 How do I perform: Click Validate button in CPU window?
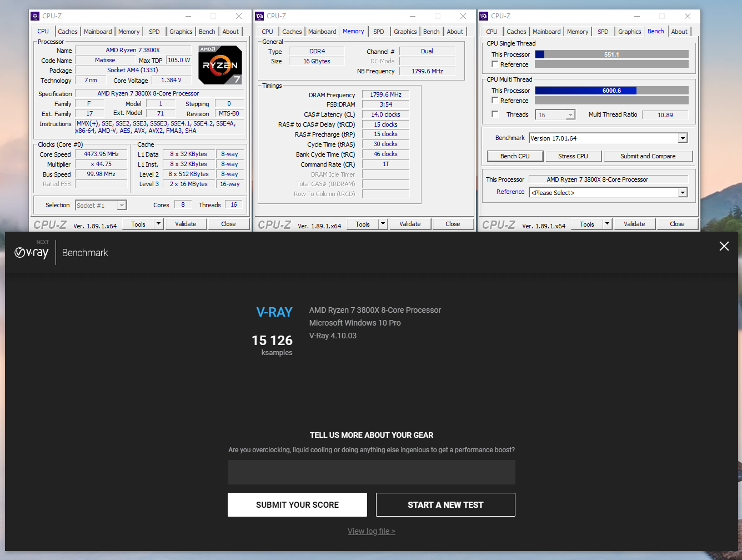pos(185,224)
